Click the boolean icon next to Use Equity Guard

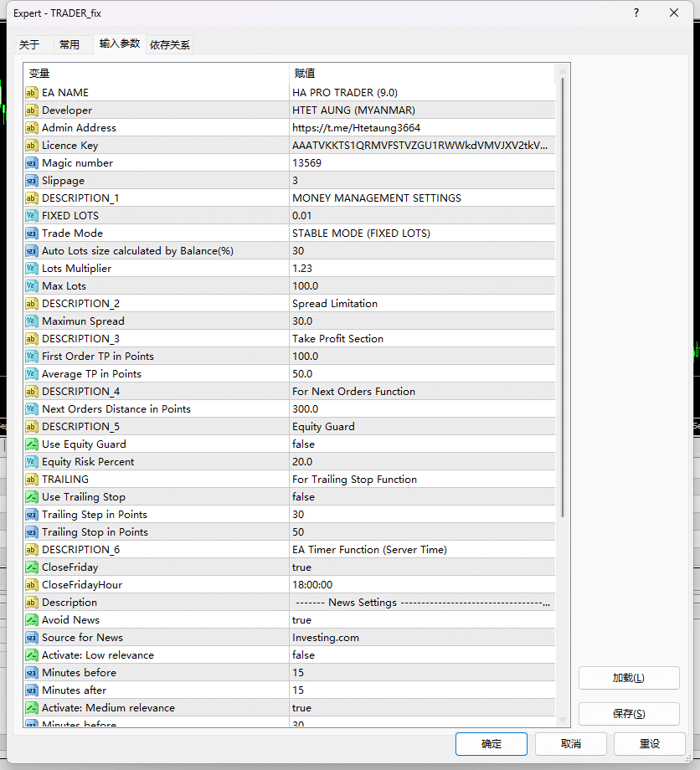pos(31,444)
